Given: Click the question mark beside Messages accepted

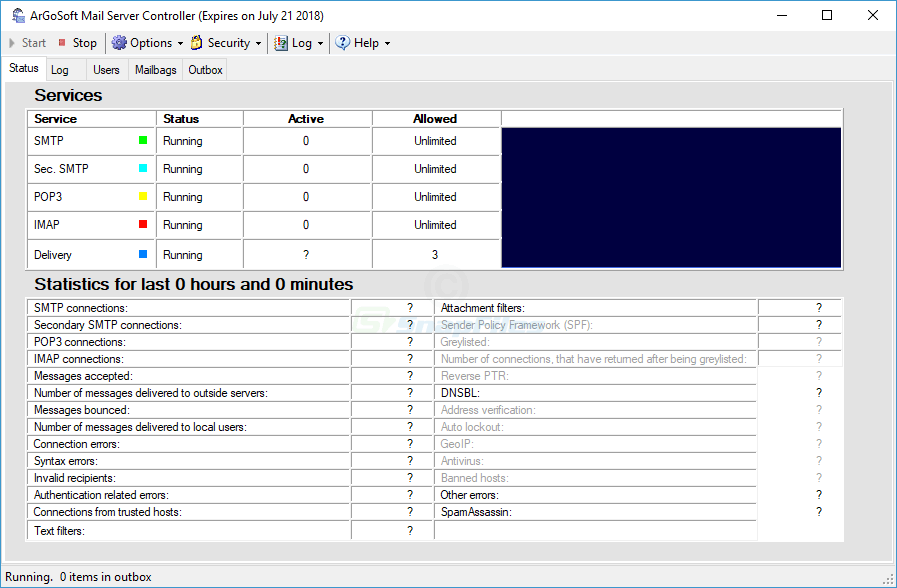Looking at the screenshot, I should pos(409,375).
